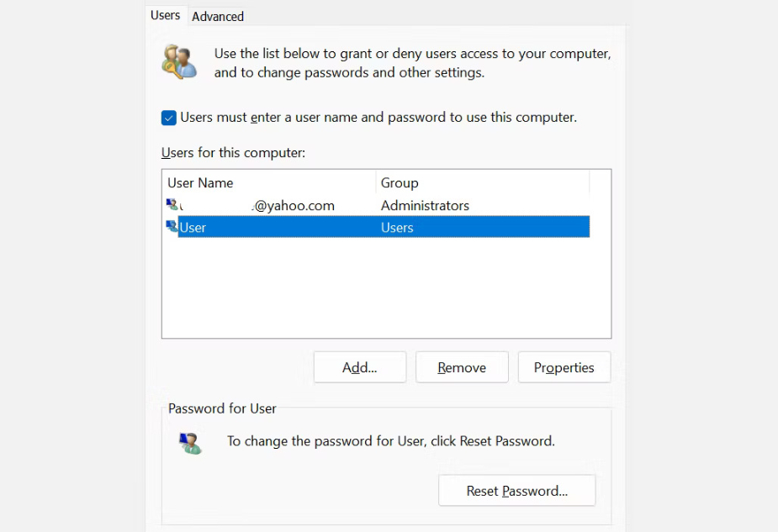
Task: Select the yahoo.com administrator account icon row
Action: pyautogui.click(x=172, y=204)
